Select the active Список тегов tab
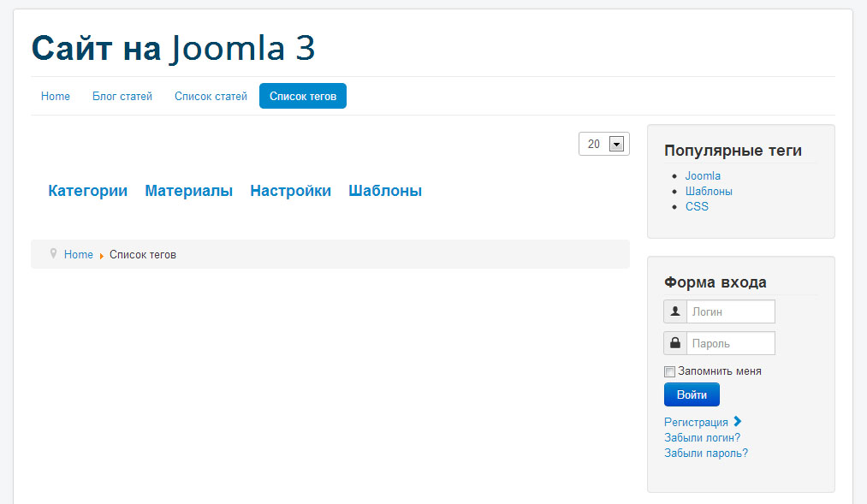The image size is (867, 504). (x=303, y=96)
